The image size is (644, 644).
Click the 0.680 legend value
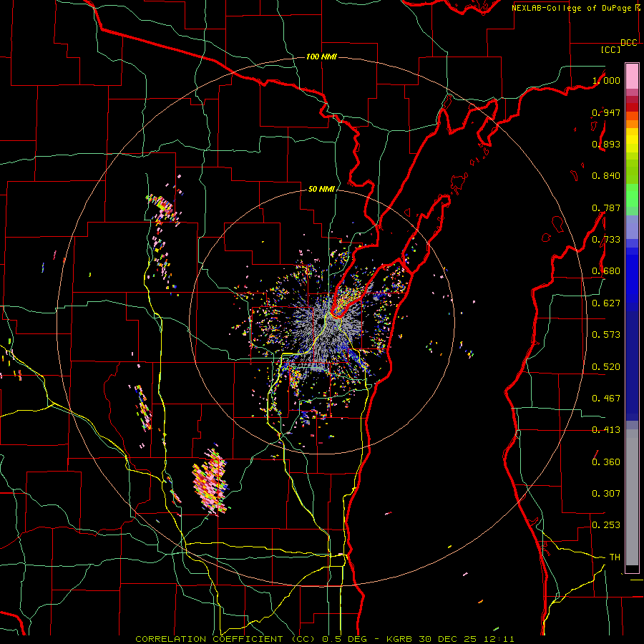[x=606, y=271]
